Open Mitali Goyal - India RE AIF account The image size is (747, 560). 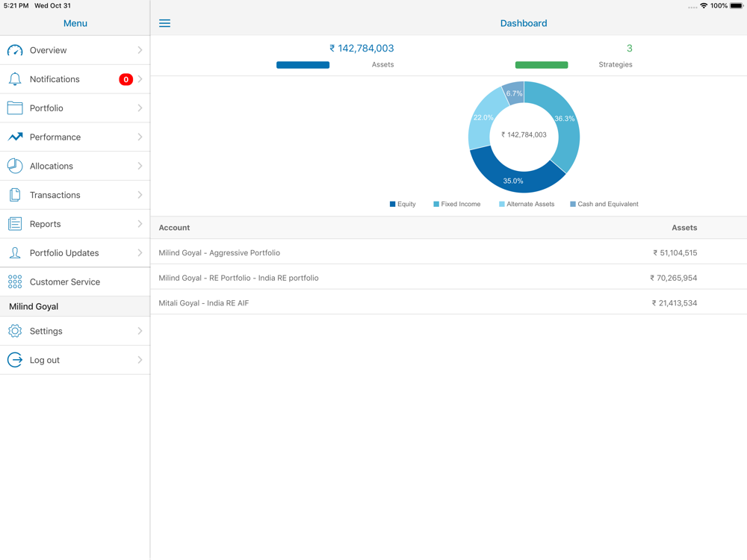tap(448, 303)
